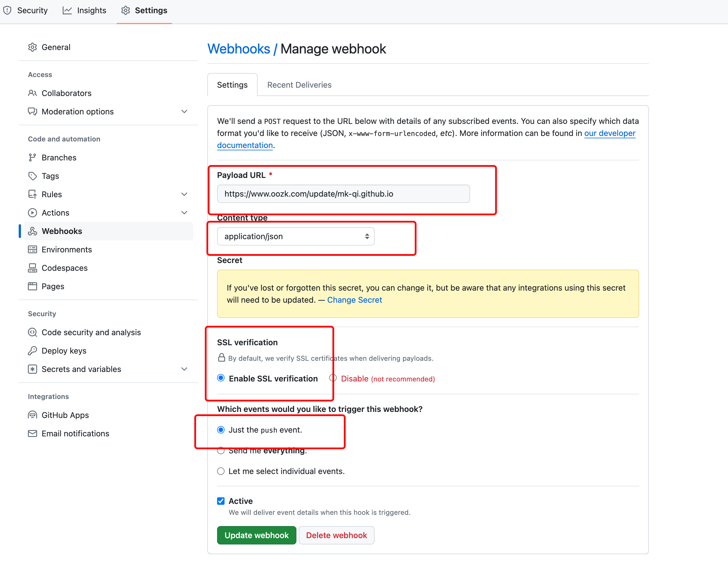This screenshot has height=564, width=728.
Task: Click the Collaborators people icon
Action: point(32,93)
